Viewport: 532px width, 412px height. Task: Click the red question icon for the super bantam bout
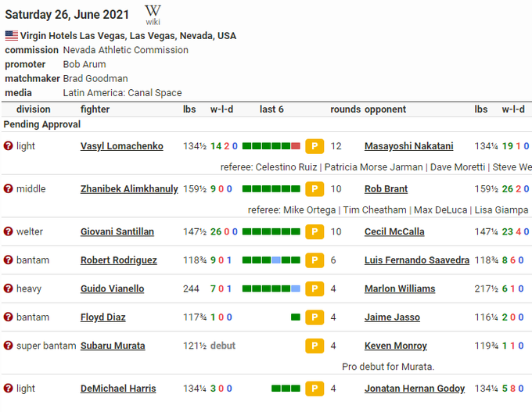tap(9, 346)
